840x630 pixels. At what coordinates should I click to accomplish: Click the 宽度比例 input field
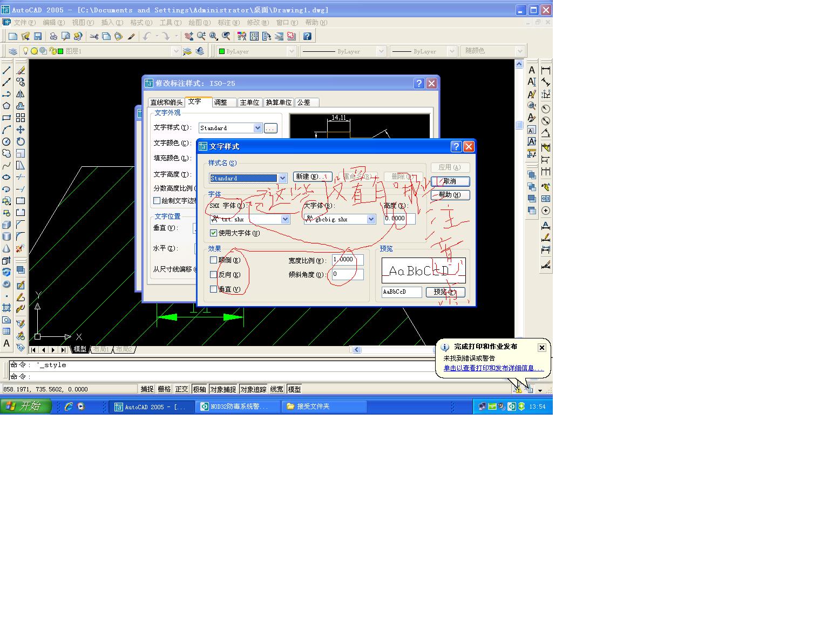(348, 260)
